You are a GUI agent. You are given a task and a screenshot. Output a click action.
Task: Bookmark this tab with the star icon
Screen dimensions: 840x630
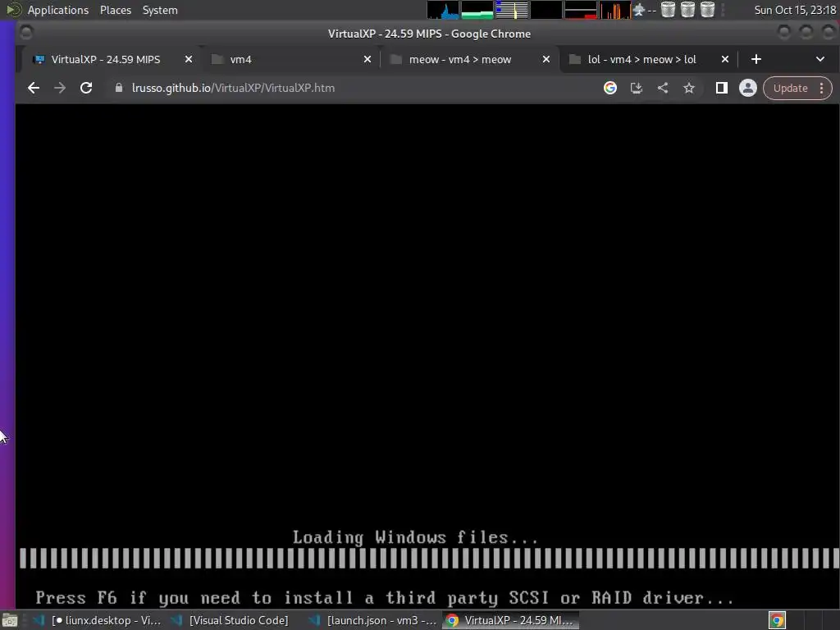tap(689, 88)
